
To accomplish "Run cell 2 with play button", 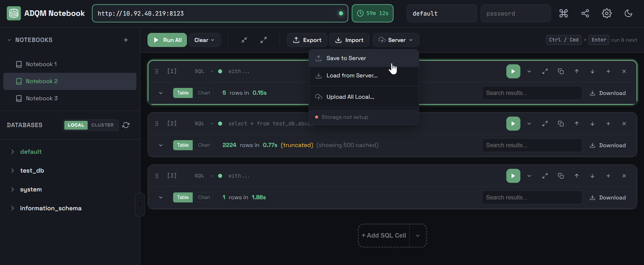I will click(x=513, y=124).
